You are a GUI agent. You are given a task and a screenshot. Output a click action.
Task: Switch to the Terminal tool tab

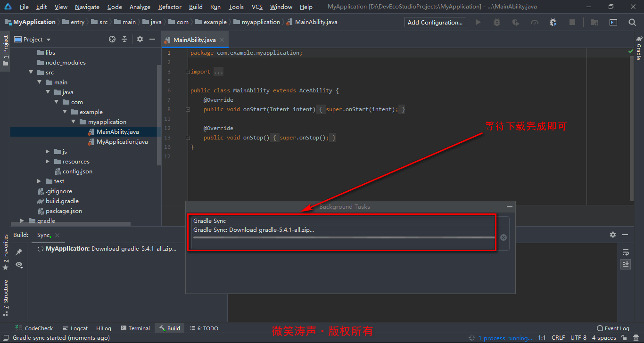coord(135,328)
